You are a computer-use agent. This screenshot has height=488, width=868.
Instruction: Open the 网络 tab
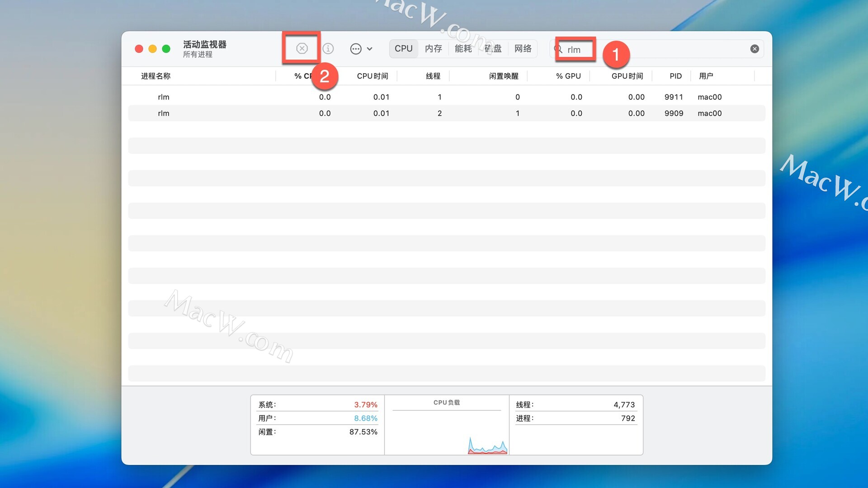[523, 48]
